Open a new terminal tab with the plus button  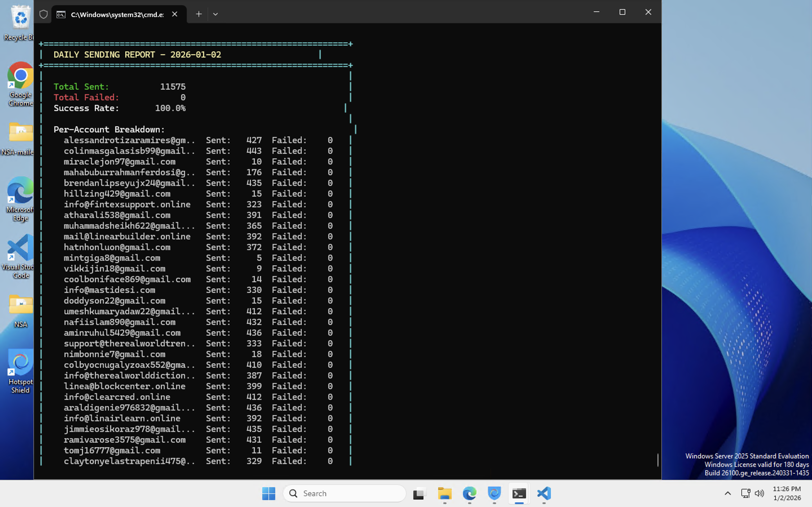[x=199, y=14]
